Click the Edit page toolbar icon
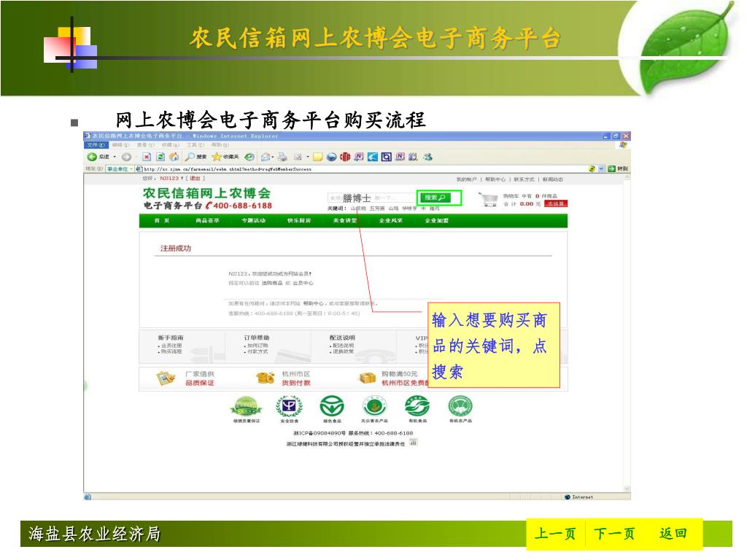 click(x=298, y=157)
